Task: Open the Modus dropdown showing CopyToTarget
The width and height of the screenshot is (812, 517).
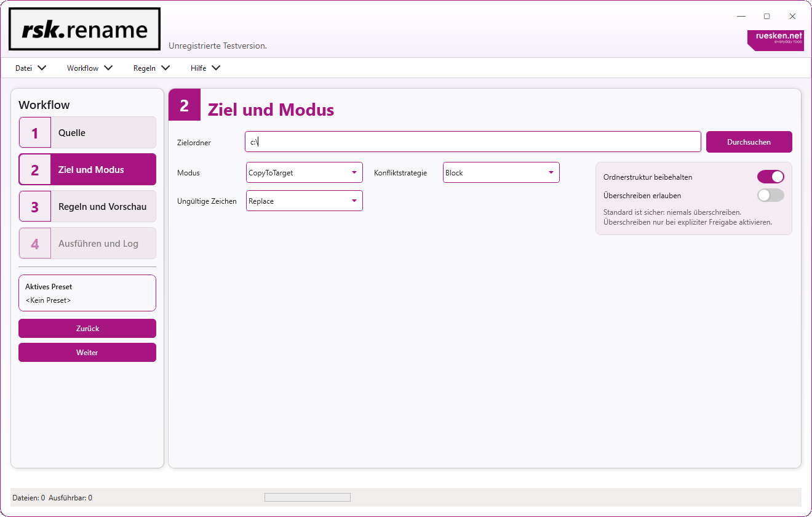Action: click(x=304, y=173)
